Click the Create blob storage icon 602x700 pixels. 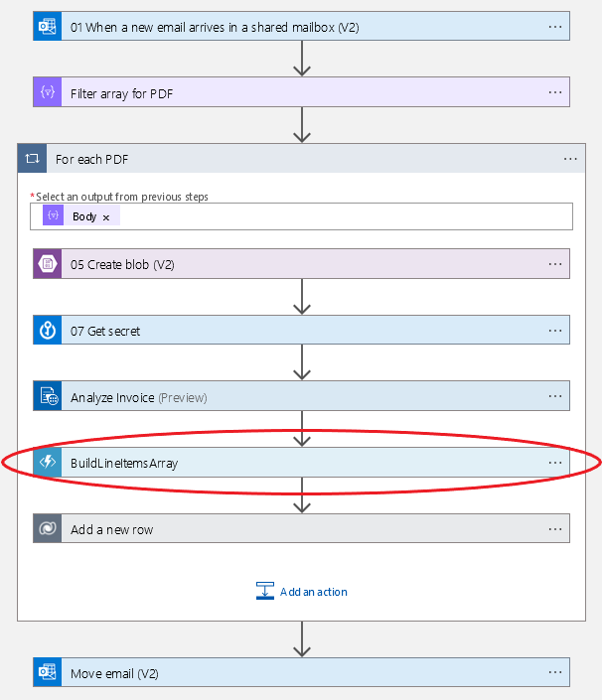point(47,264)
